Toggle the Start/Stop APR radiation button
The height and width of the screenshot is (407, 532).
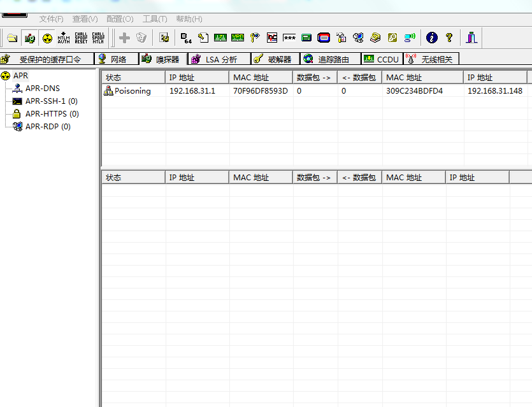pyautogui.click(x=47, y=38)
